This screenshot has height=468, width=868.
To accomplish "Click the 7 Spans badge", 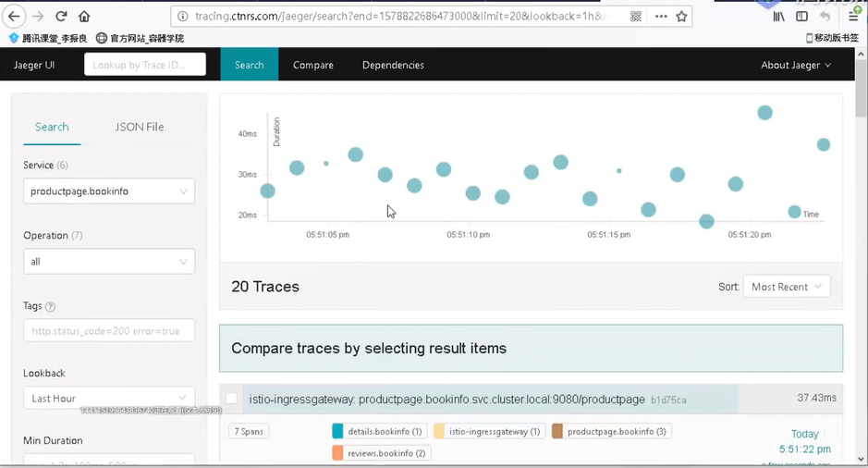I will (x=249, y=431).
